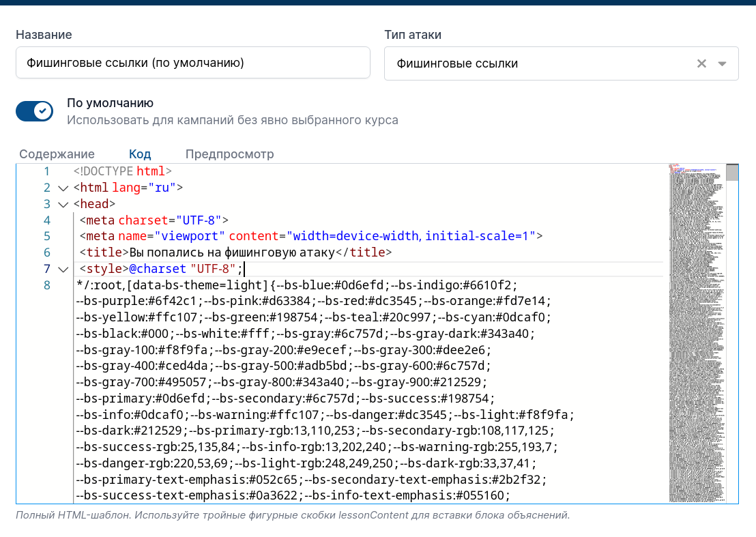Clear the selected attack type with X icon
756x537 pixels.
tap(701, 63)
